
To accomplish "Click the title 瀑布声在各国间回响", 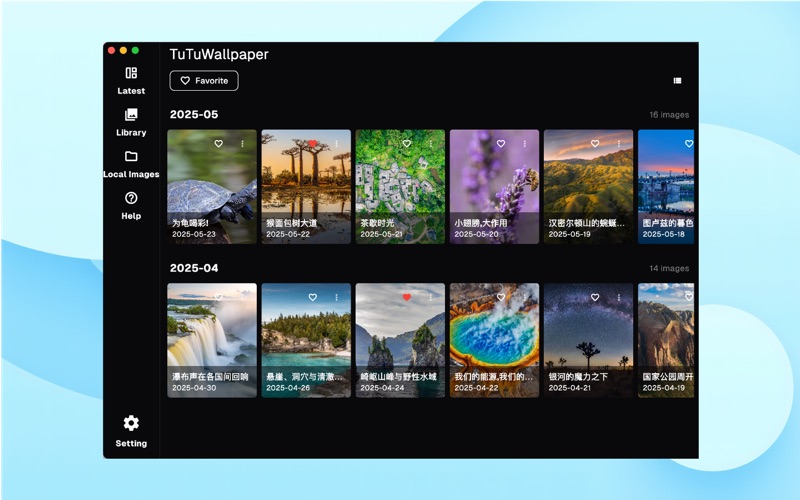I will tap(210, 377).
